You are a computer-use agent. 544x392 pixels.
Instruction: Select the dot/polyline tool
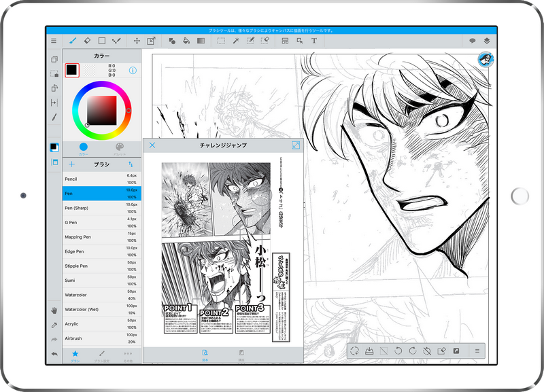[x=116, y=41]
